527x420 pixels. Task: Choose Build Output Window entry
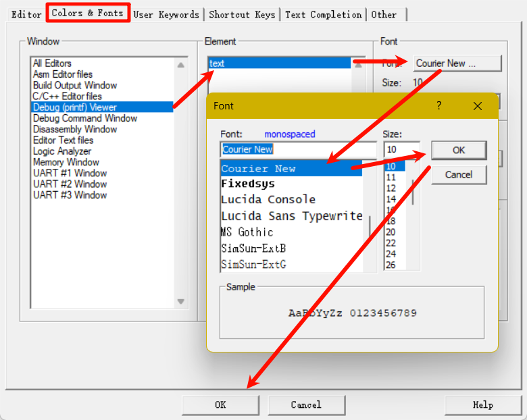click(x=102, y=85)
